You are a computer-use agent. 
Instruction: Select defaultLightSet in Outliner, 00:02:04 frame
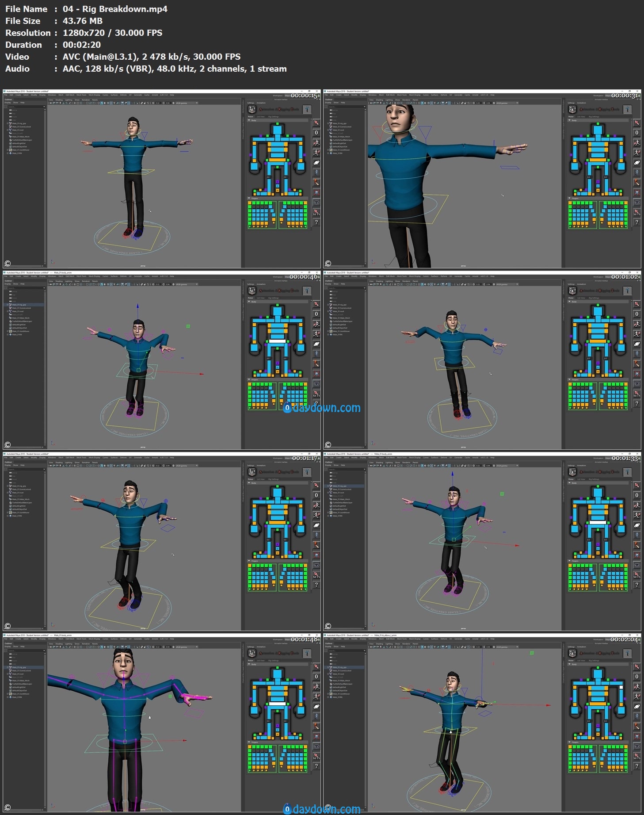click(x=339, y=687)
